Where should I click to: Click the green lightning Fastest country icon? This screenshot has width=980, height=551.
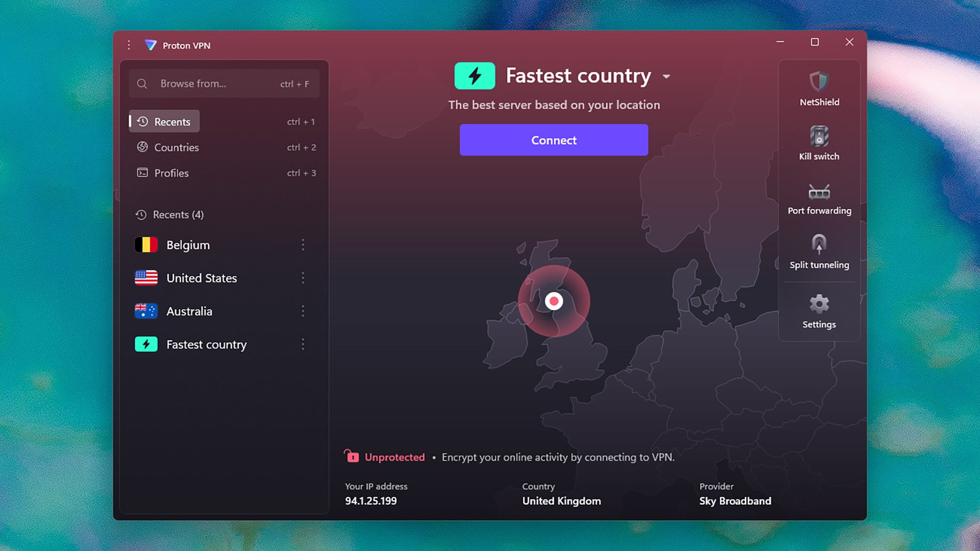pos(474,76)
